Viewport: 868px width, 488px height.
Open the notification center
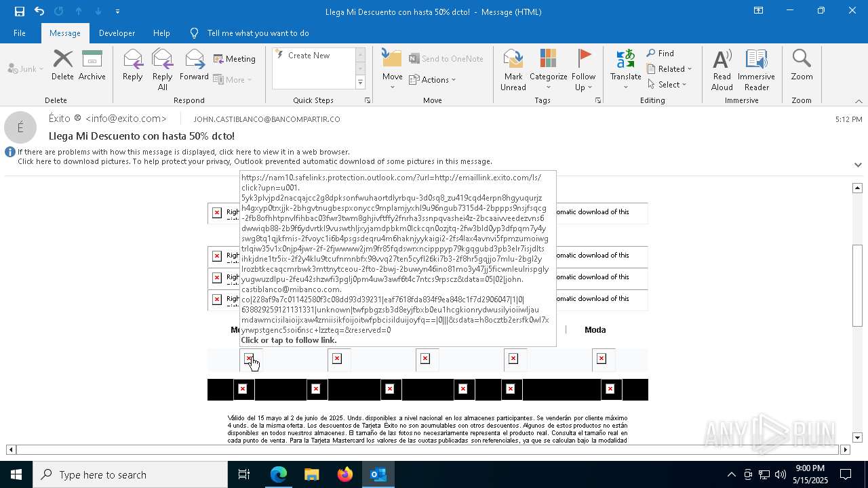click(x=846, y=474)
